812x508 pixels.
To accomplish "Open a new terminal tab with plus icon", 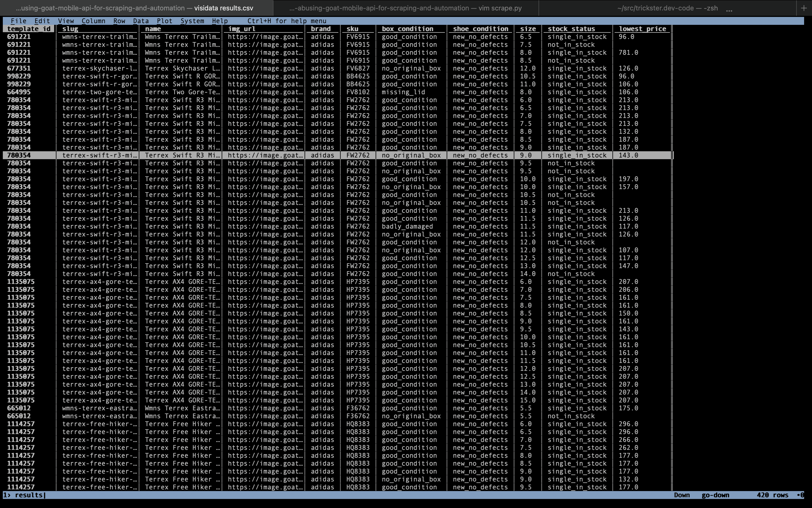I will [x=804, y=8].
